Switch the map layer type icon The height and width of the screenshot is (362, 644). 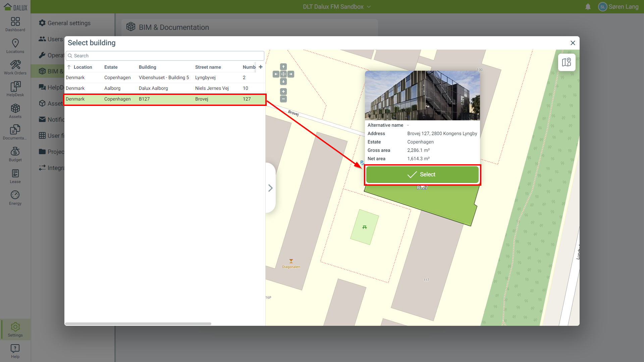pyautogui.click(x=567, y=62)
